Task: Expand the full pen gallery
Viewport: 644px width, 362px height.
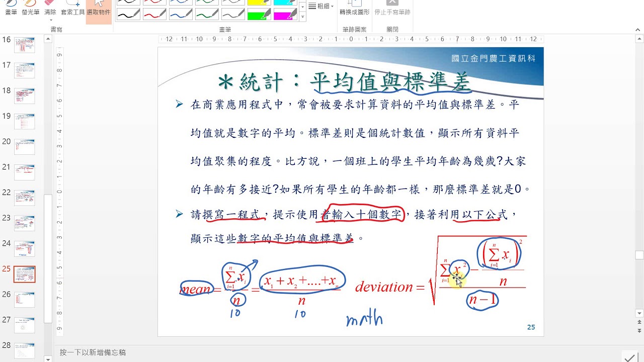Action: [302, 17]
